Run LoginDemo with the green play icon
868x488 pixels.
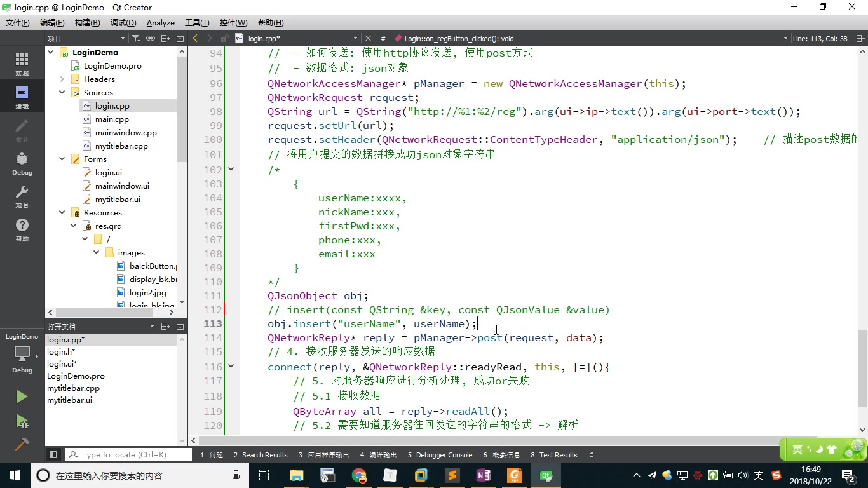22,396
